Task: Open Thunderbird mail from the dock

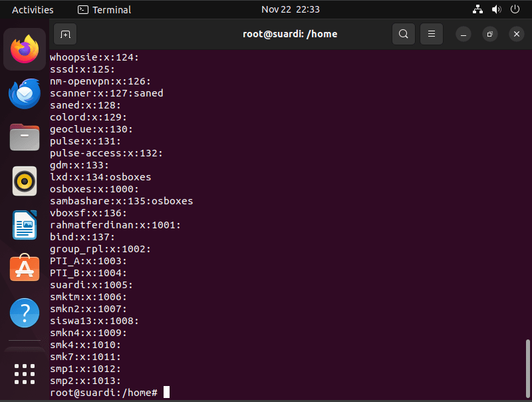Action: (25, 93)
